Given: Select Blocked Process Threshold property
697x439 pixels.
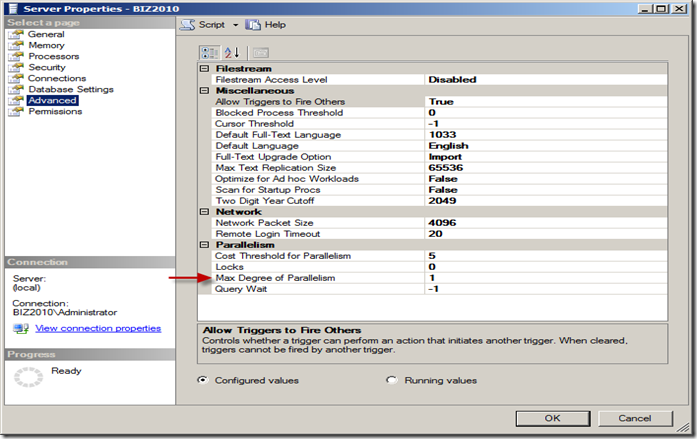Looking at the screenshot, I should click(x=279, y=113).
